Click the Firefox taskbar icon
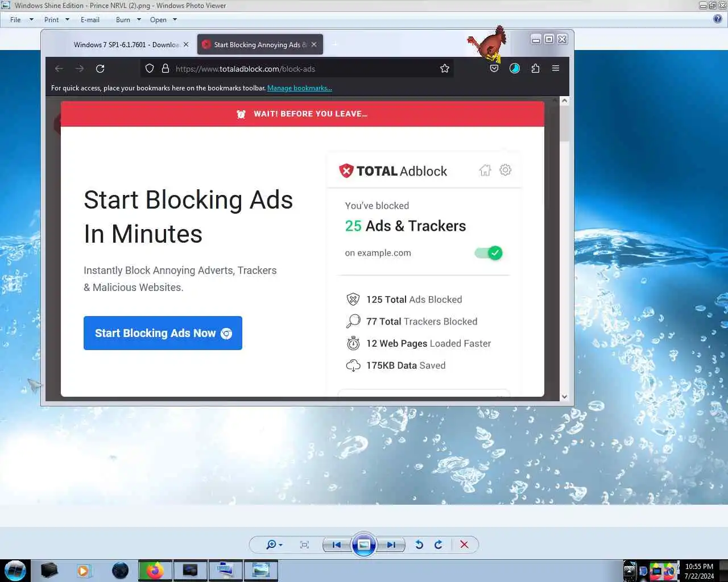This screenshot has height=582, width=728. tap(155, 570)
